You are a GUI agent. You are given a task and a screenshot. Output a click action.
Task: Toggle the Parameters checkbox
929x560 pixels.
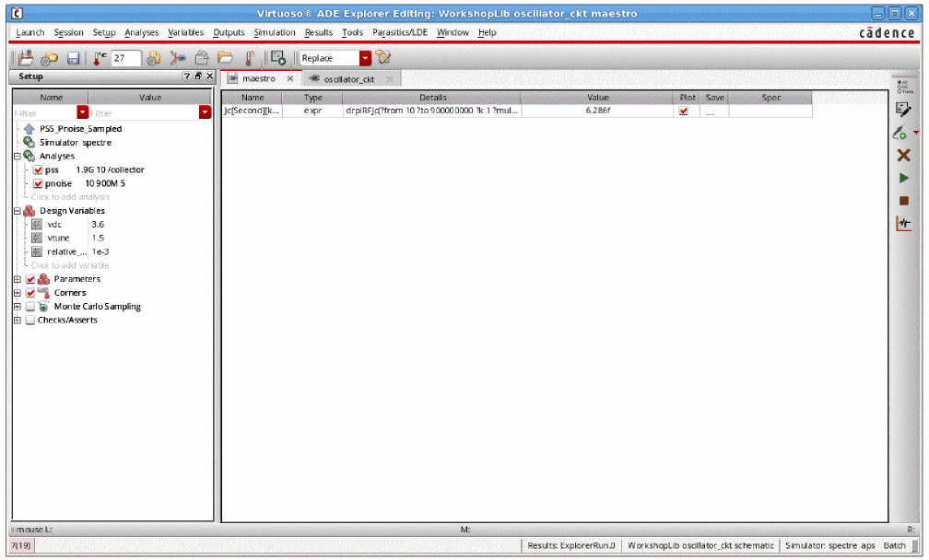(x=30, y=279)
